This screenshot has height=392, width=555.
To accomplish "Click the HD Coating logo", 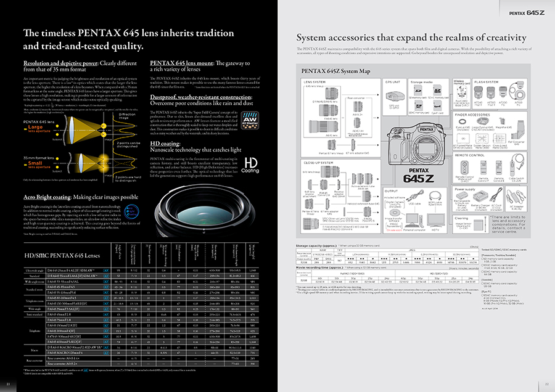I will click(x=250, y=165).
